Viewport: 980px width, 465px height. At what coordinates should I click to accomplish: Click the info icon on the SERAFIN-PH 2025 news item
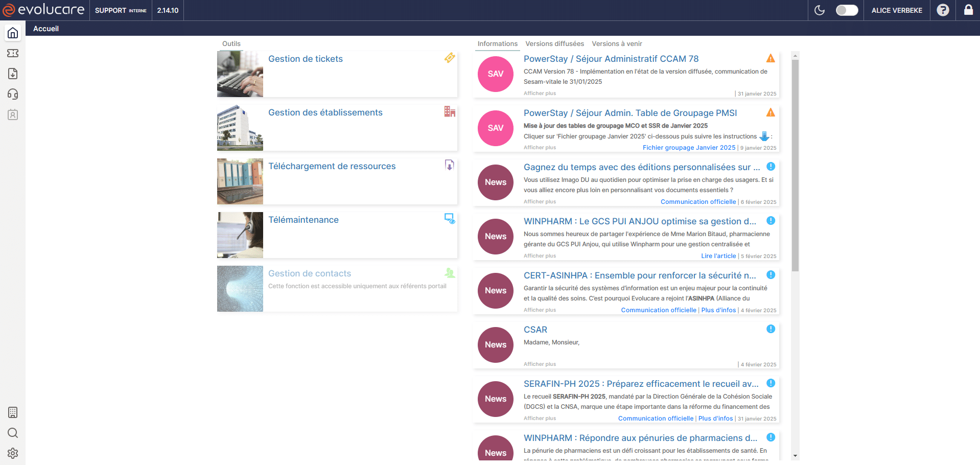tap(771, 383)
